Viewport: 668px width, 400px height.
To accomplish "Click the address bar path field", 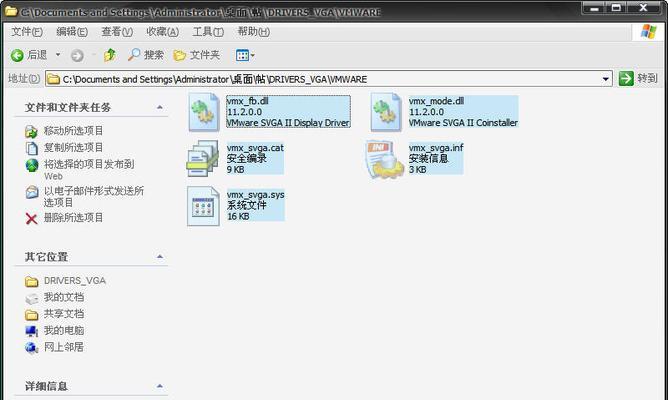I will (328, 79).
